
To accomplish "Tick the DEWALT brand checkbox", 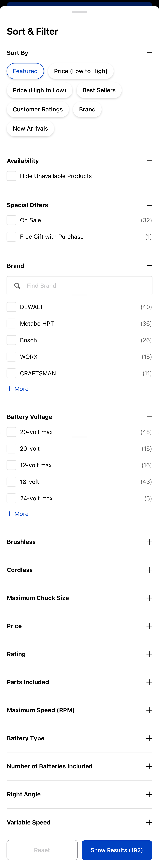I will coord(11,307).
